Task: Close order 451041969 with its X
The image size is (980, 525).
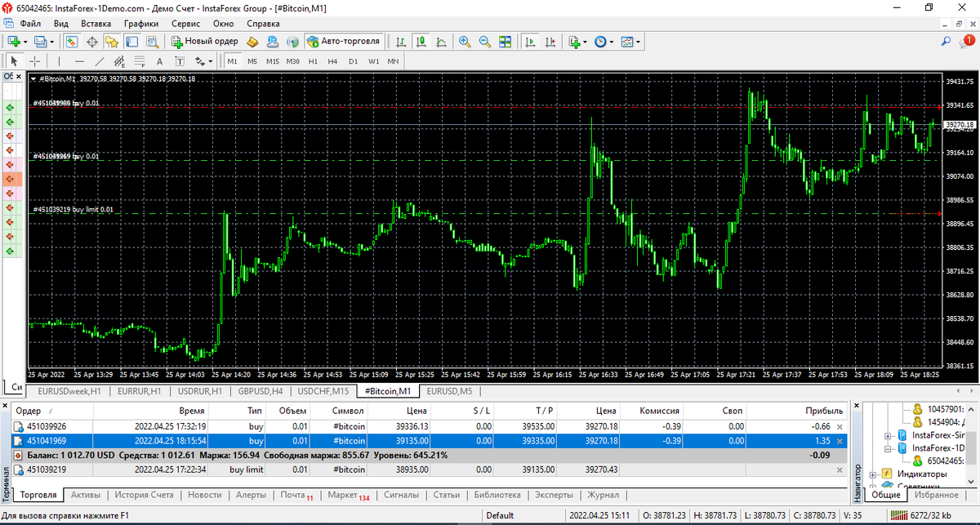Action: pos(840,441)
